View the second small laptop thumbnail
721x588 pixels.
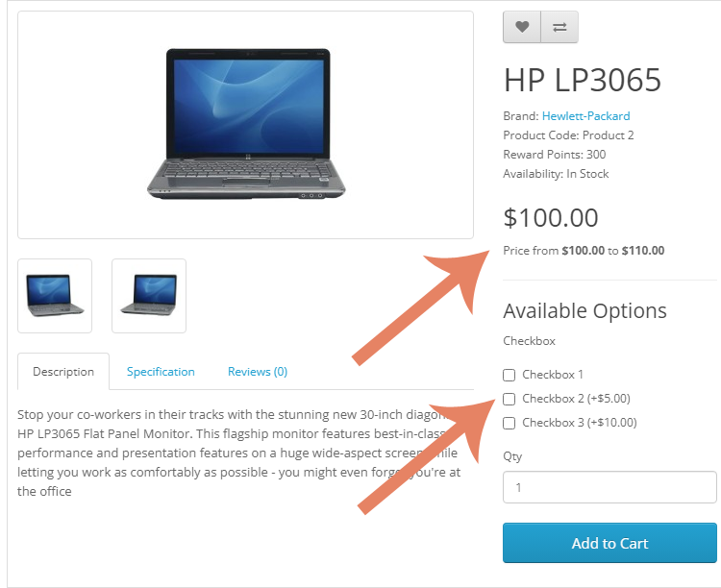point(149,296)
